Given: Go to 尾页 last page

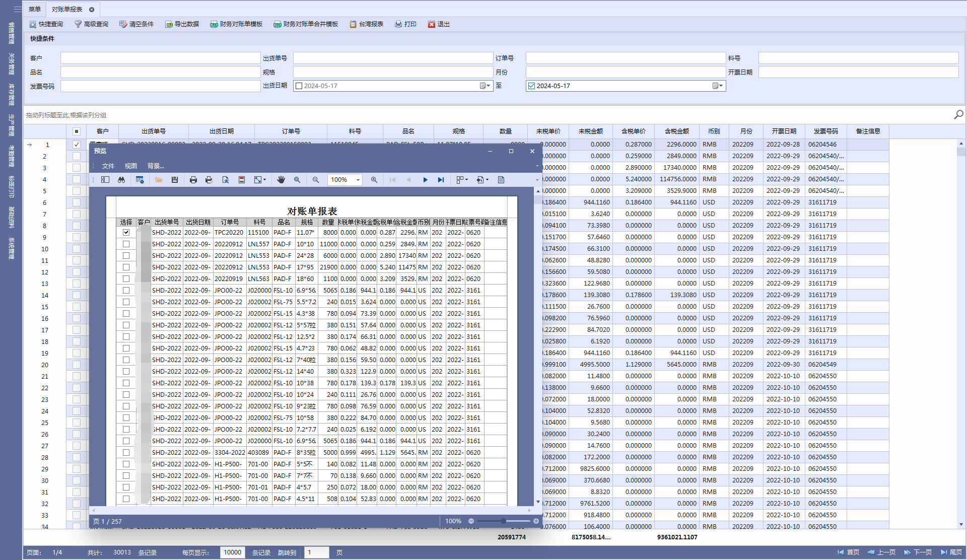Looking at the screenshot, I should [951, 552].
